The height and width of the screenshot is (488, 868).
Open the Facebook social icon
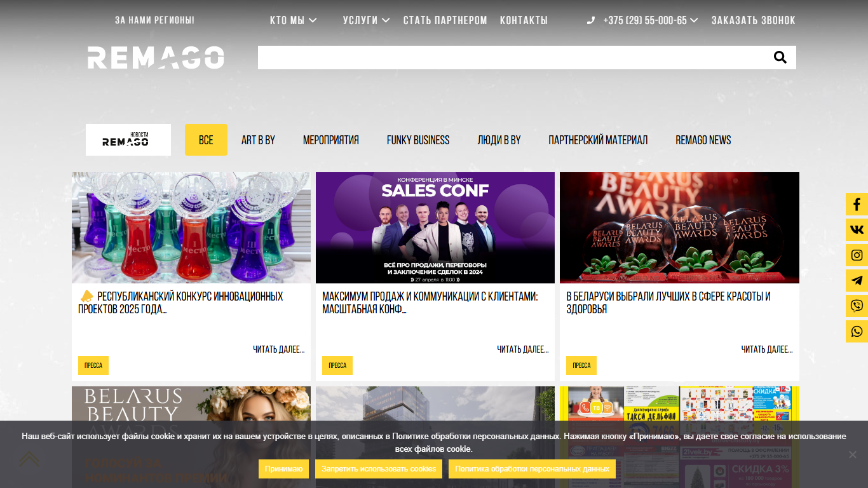tap(857, 205)
